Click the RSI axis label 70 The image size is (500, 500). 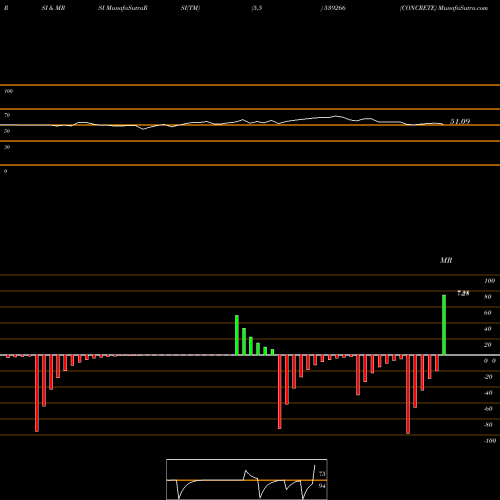tap(7, 115)
